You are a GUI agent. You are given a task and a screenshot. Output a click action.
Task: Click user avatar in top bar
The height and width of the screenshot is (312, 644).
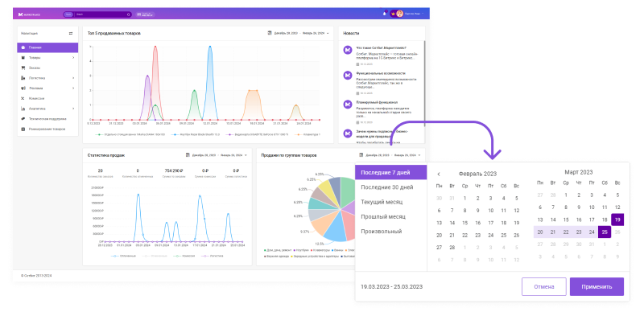(399, 14)
